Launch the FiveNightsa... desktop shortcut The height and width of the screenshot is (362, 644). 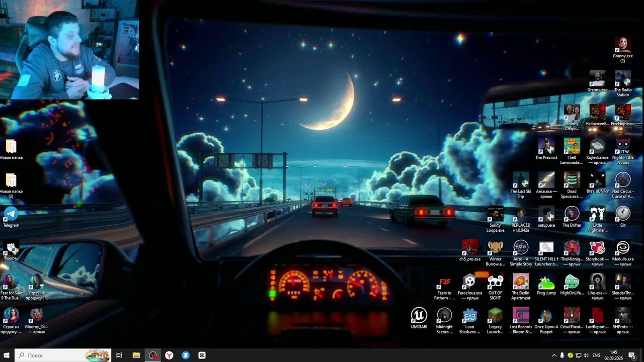click(622, 115)
